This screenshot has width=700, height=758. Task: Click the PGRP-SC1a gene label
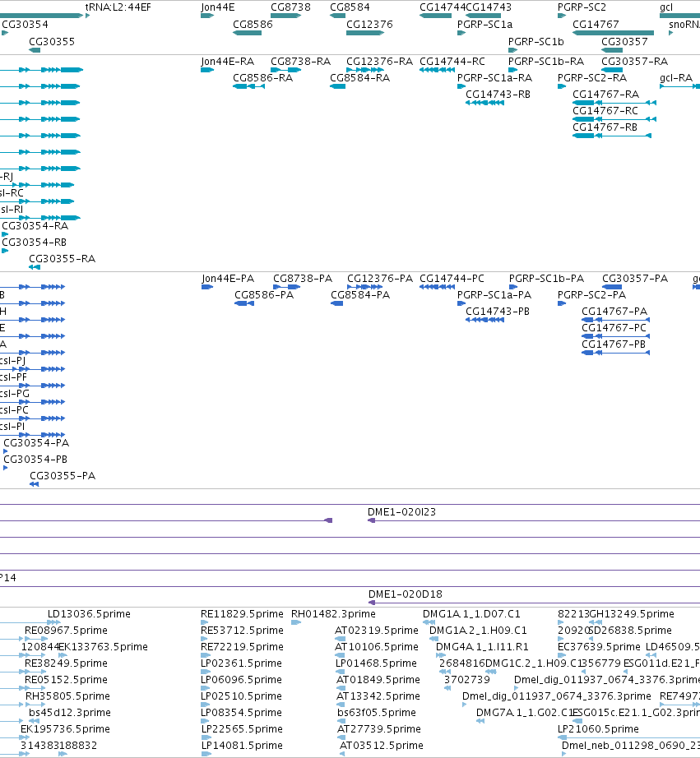[484, 25]
